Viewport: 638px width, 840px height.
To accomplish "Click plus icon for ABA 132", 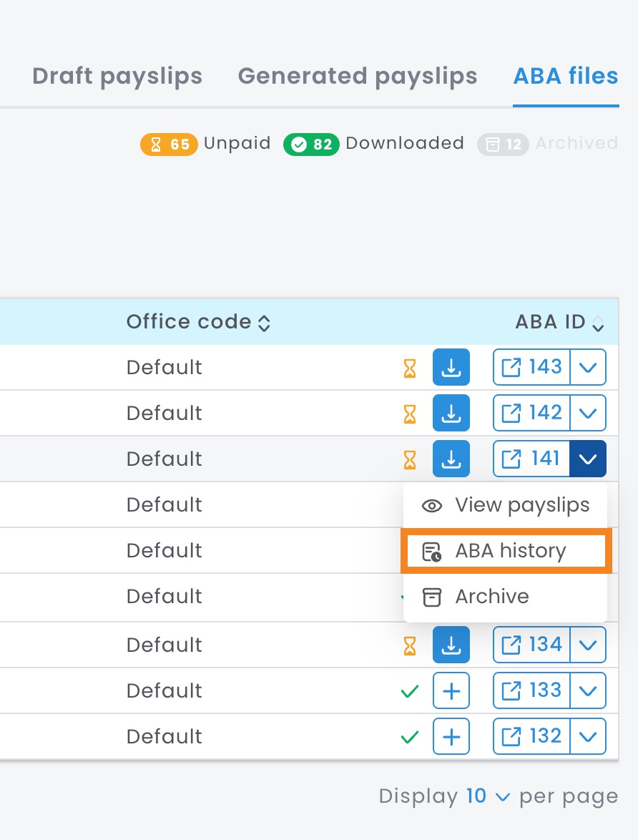I will click(x=451, y=736).
